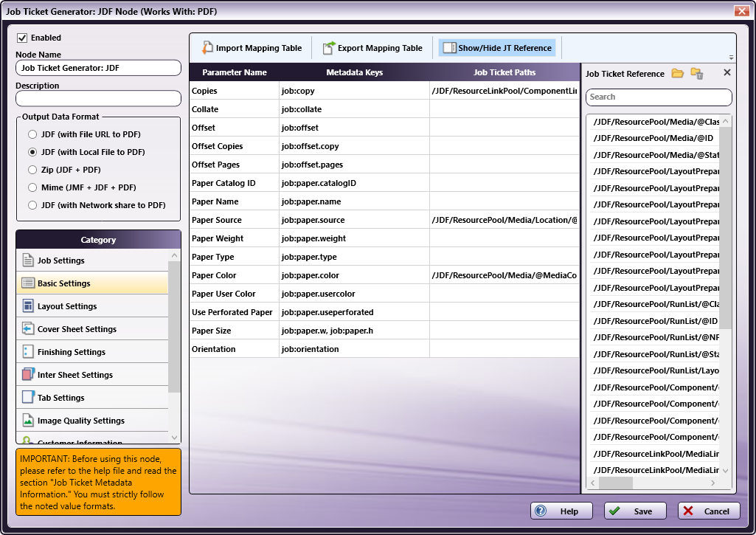Viewport: 756px width, 535px height.
Task: Click the Help question mark icon
Action: click(x=541, y=511)
